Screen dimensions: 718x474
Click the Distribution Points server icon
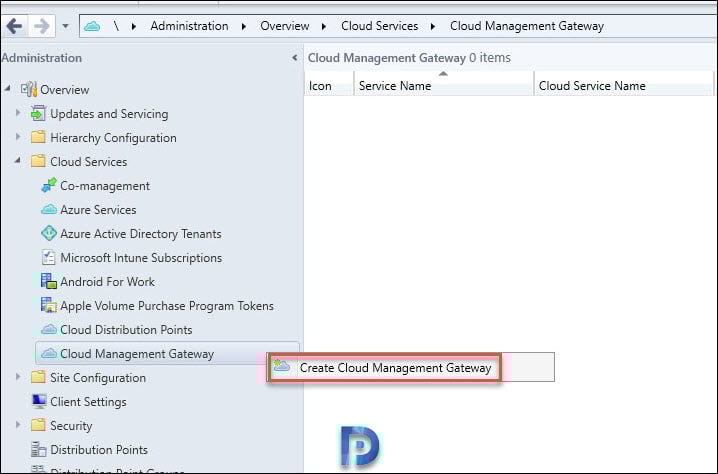38,449
